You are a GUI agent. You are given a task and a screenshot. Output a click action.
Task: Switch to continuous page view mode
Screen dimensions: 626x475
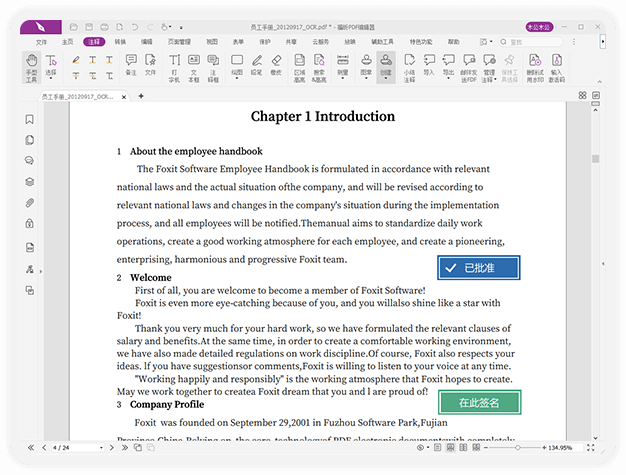pos(450,447)
